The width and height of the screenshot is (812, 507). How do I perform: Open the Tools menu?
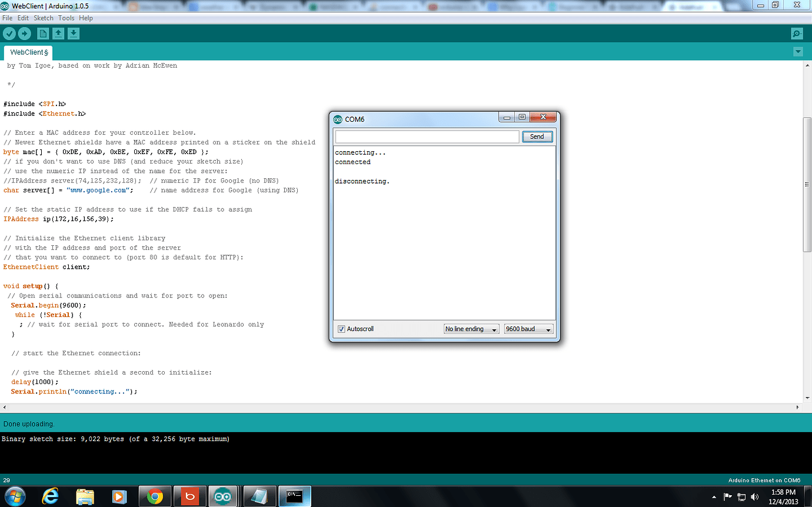click(66, 18)
